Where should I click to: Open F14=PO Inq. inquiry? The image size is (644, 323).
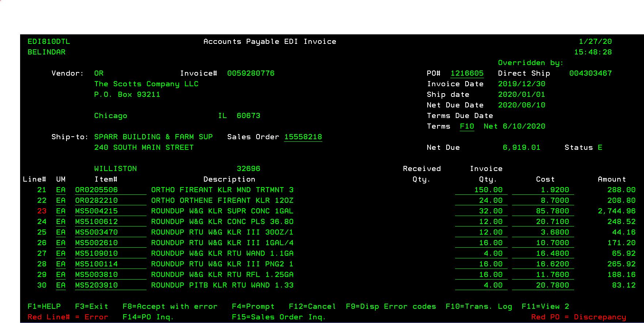click(148, 317)
